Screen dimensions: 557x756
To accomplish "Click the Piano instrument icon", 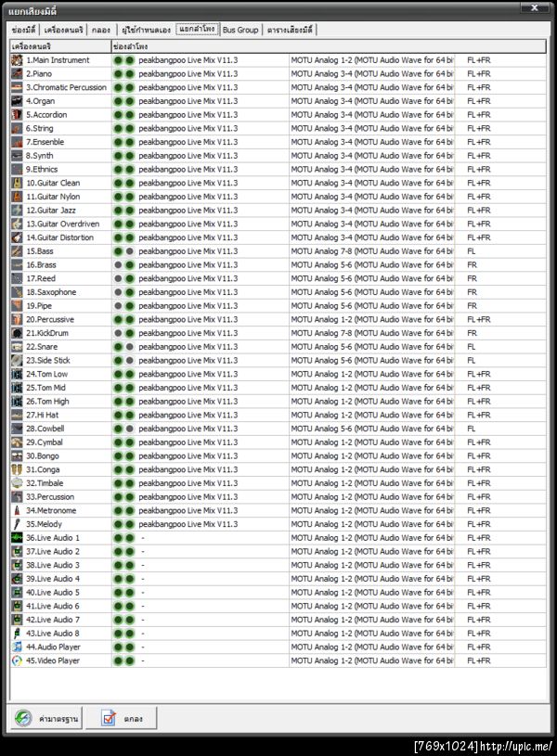I will pos(17,74).
